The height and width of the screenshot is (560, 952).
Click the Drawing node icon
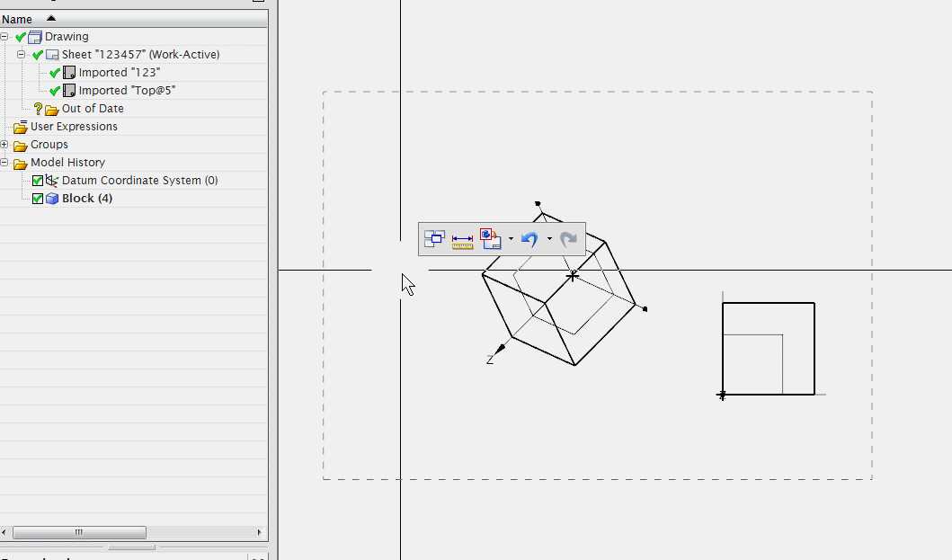[35, 37]
